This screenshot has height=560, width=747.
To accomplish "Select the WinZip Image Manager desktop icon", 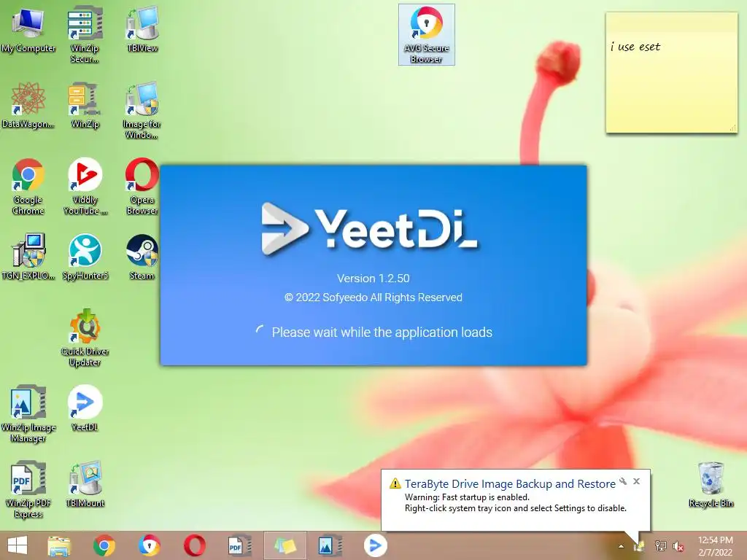I will (x=28, y=414).
